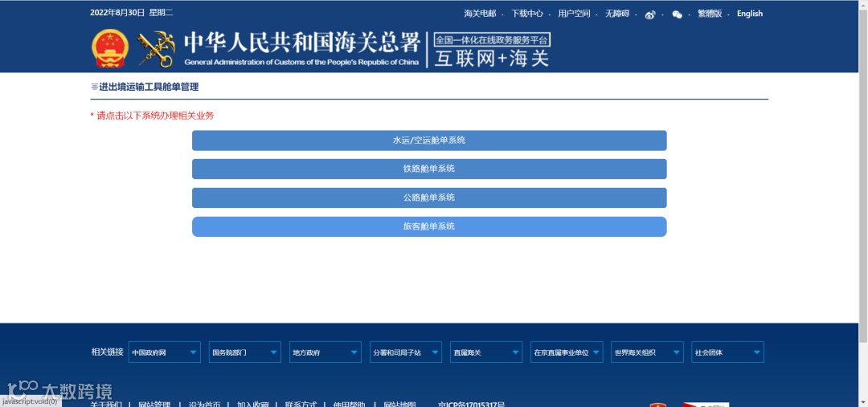Open 用户空间
This screenshot has height=407, width=868.
point(574,14)
